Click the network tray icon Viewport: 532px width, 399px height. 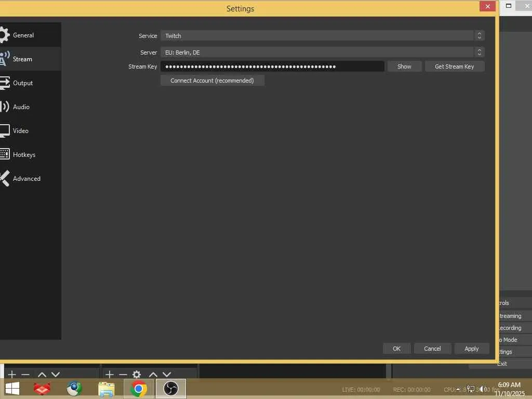[x=471, y=389]
